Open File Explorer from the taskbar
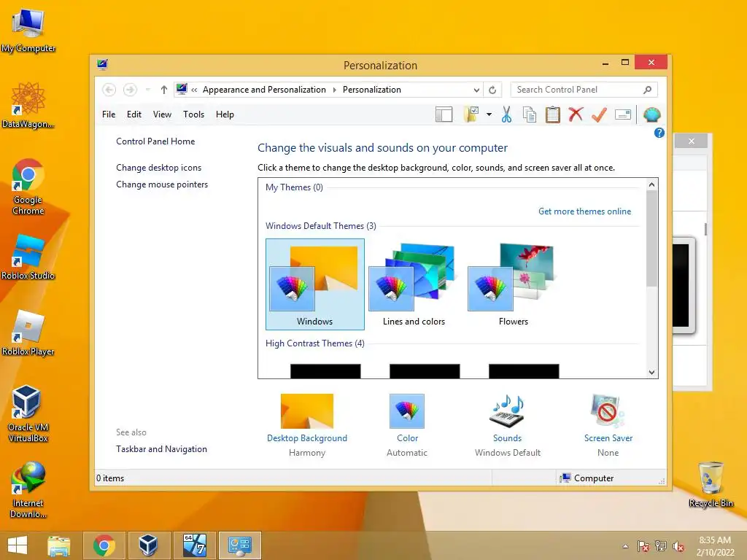Image resolution: width=747 pixels, height=560 pixels. coord(58,545)
